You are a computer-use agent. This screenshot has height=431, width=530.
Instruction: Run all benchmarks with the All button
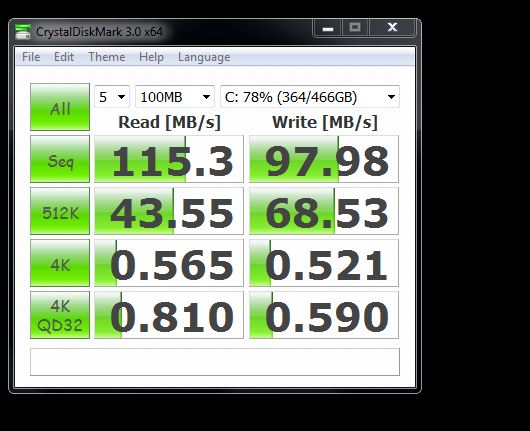click(60, 107)
